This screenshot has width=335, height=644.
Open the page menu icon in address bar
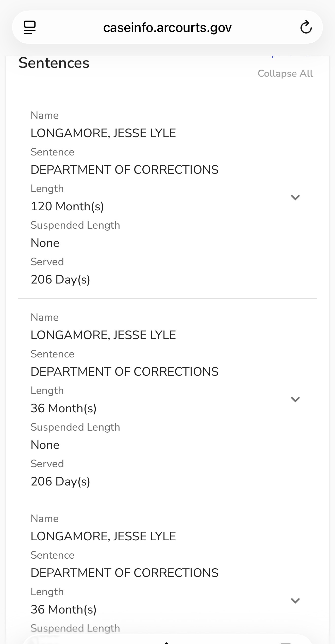click(x=30, y=27)
